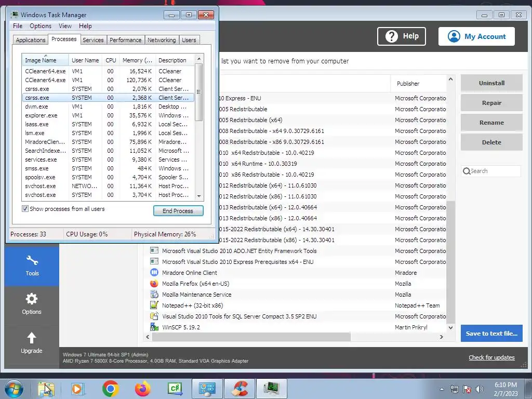Click the Upgrade arrow in CCleaner sidebar
The width and height of the screenshot is (532, 399).
coord(32,343)
